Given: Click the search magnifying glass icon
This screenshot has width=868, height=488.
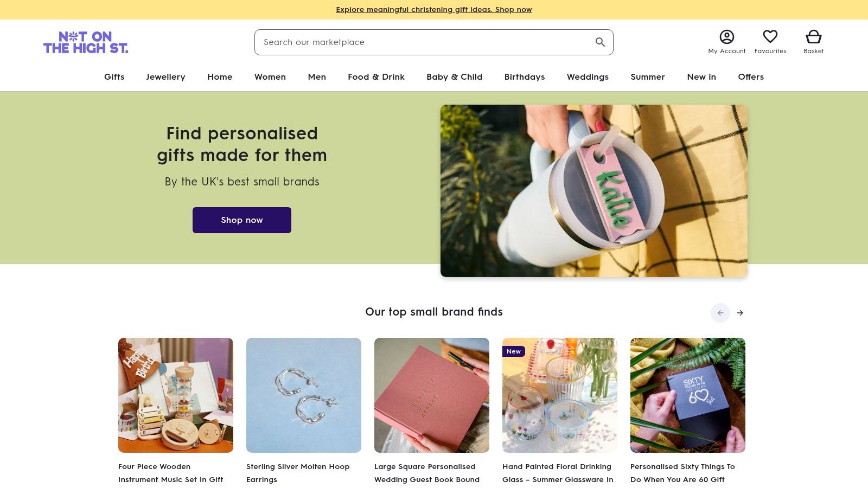Looking at the screenshot, I should (600, 42).
